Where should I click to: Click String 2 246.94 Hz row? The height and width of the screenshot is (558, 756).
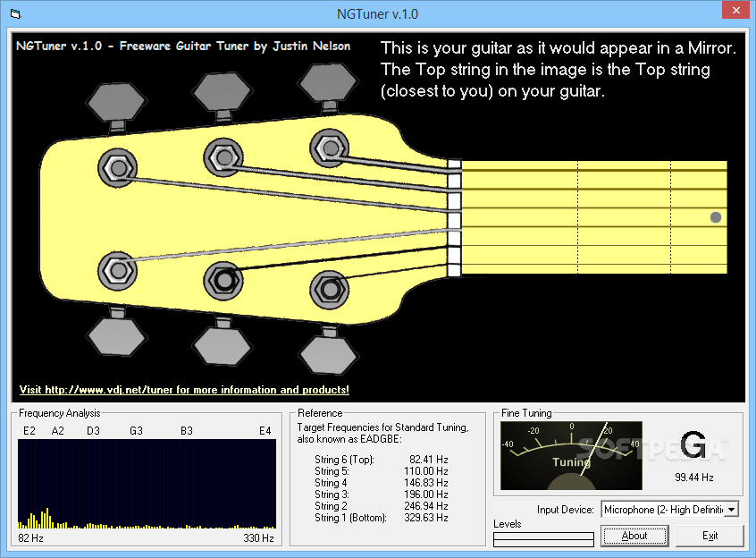tap(382, 506)
